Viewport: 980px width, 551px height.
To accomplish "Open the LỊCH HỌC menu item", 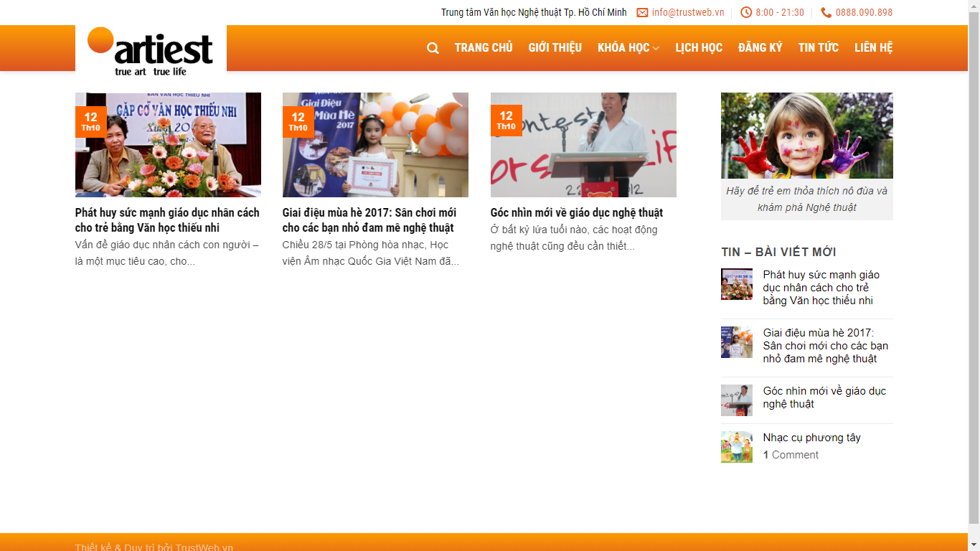I will tap(698, 48).
